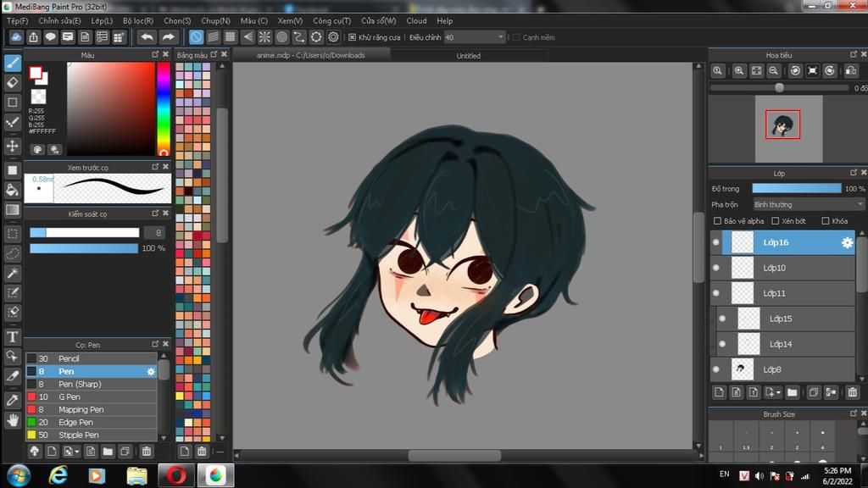Select the Text tool
The height and width of the screenshot is (488, 868).
pyautogui.click(x=13, y=336)
